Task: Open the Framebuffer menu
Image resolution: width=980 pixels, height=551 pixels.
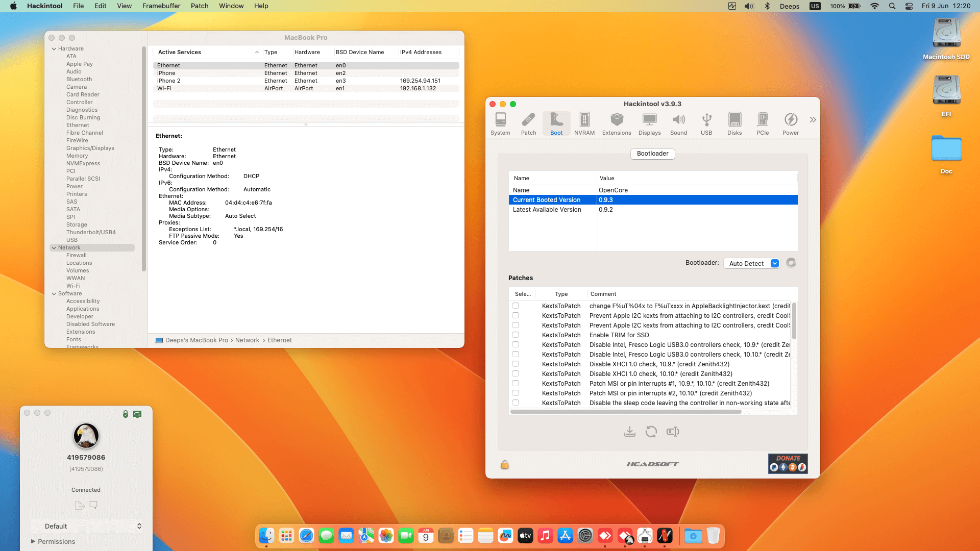Action: click(161, 6)
